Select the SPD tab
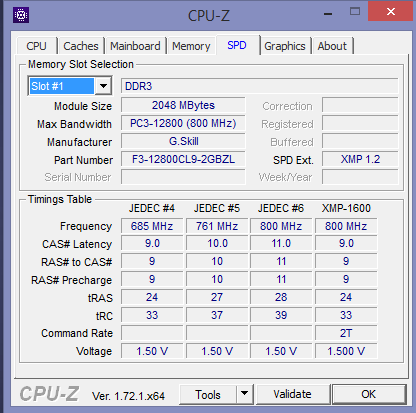 [237, 45]
